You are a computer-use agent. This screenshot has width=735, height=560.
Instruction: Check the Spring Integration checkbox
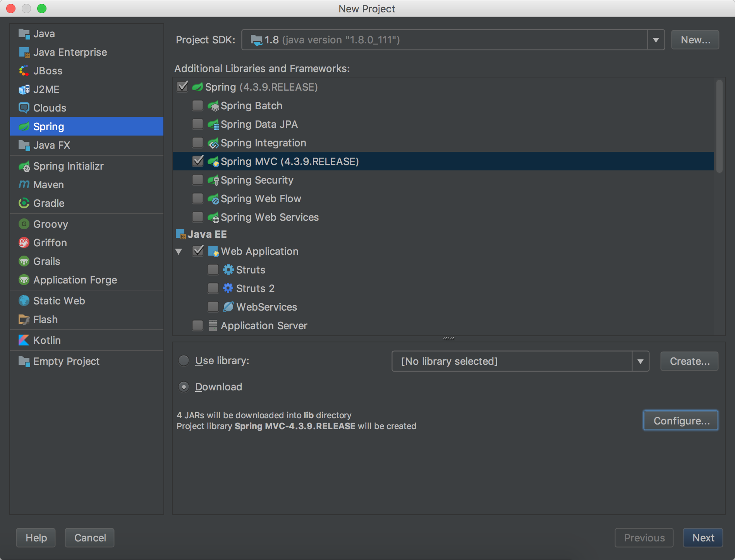click(198, 143)
